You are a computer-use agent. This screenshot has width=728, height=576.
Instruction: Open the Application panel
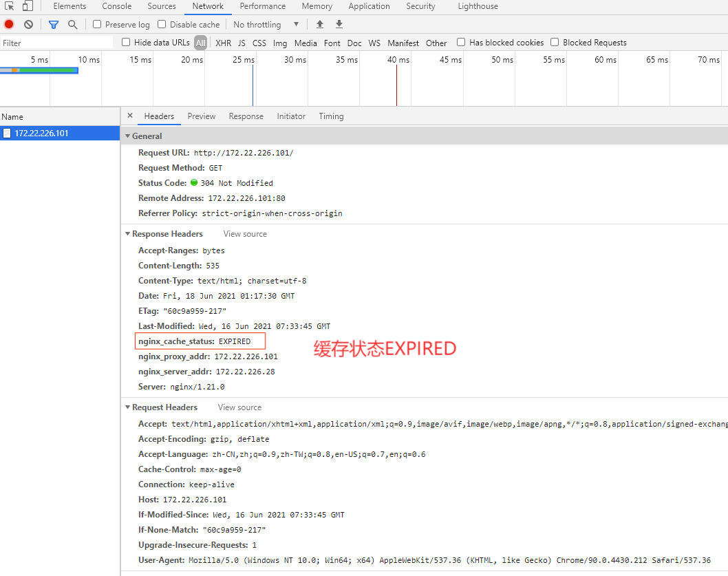(x=369, y=6)
